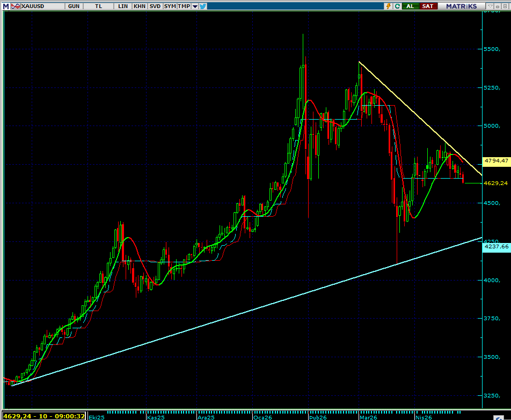Click the 4000 price axis label
511x420 pixels.
[492, 281]
